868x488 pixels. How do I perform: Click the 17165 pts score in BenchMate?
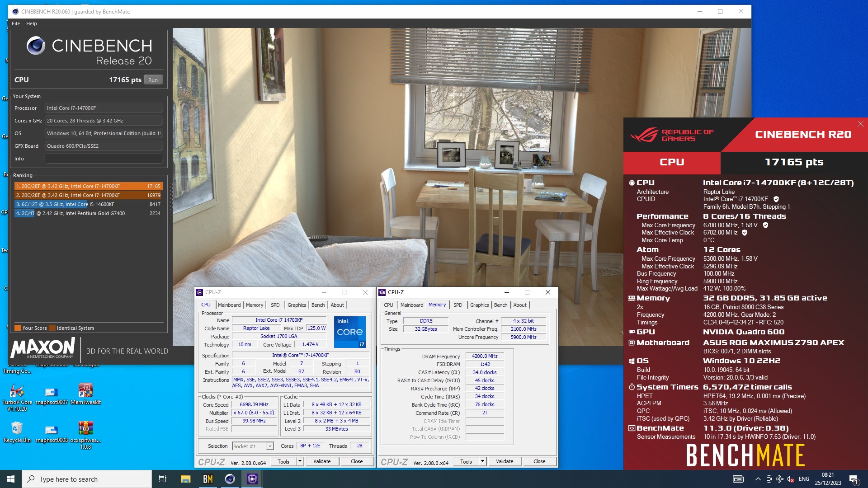pyautogui.click(x=794, y=162)
